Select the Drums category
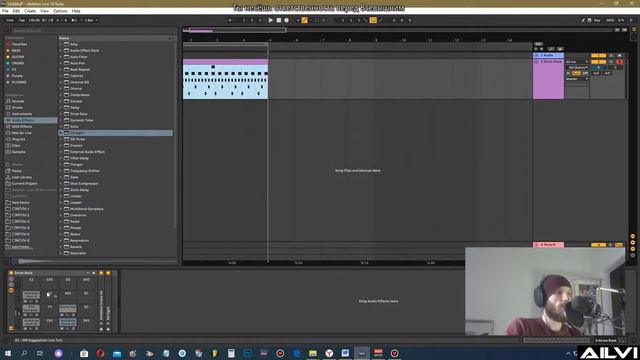This screenshot has width=640, height=360. 17,108
